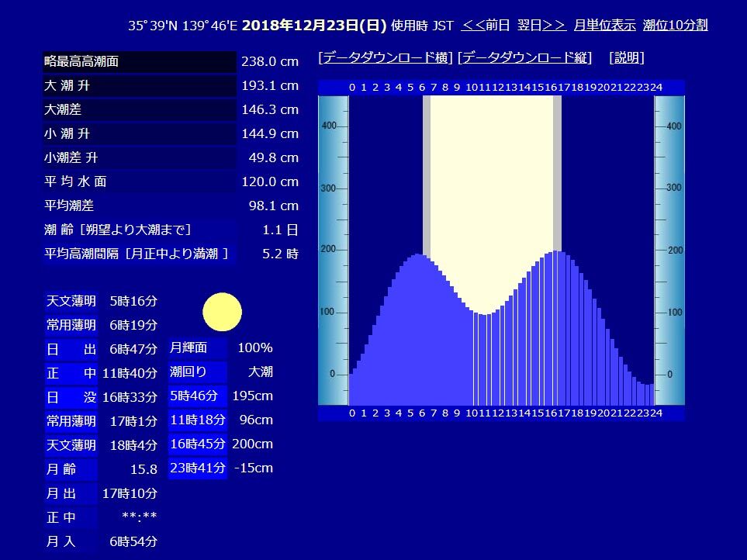
Task: Select 潮回り label
Action: pyautogui.click(x=197, y=372)
